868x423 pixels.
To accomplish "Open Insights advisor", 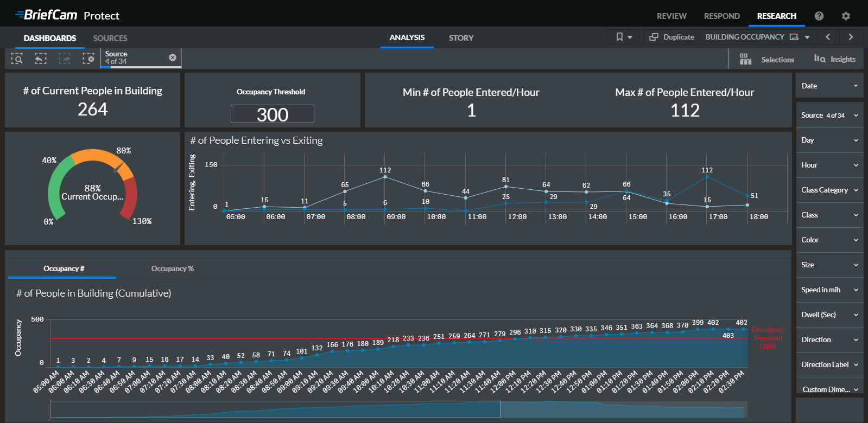I will point(835,59).
